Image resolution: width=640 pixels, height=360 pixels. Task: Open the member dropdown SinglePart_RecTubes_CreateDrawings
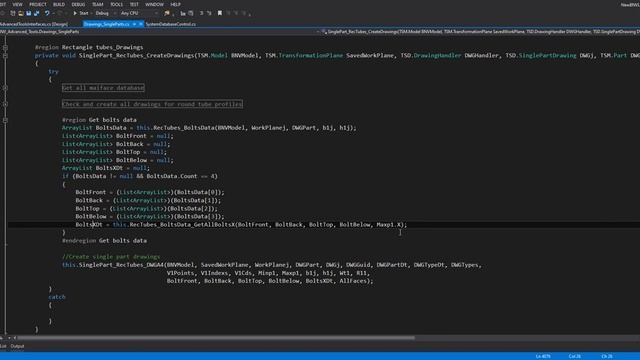click(x=480, y=31)
